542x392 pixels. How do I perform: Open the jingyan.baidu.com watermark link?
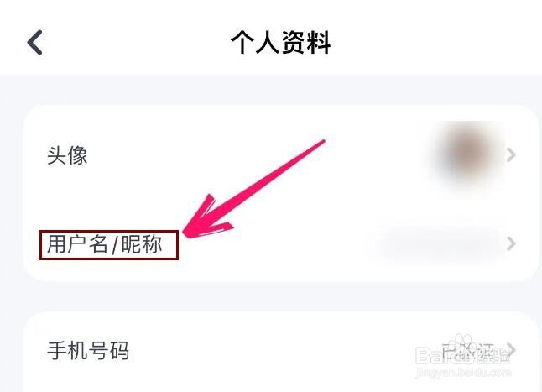point(463,373)
